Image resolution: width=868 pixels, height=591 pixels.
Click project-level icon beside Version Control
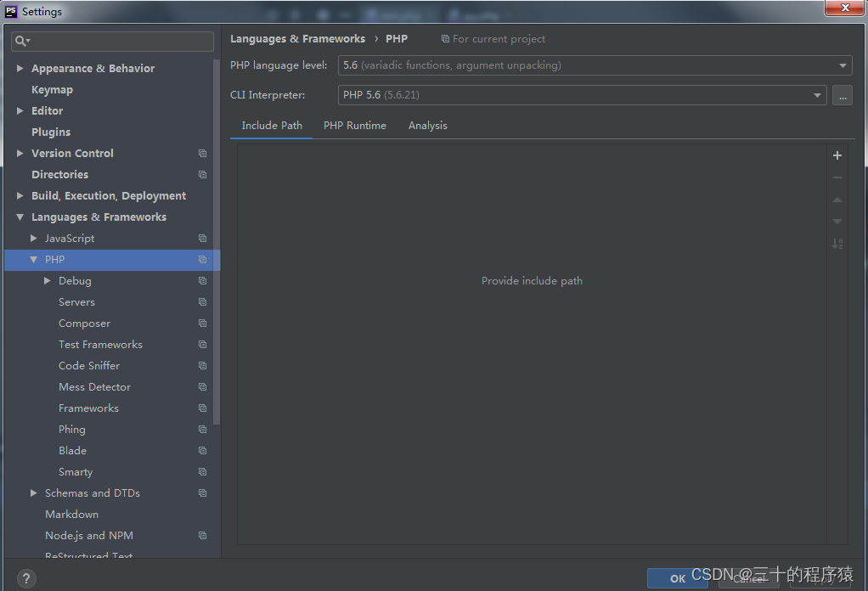click(203, 154)
